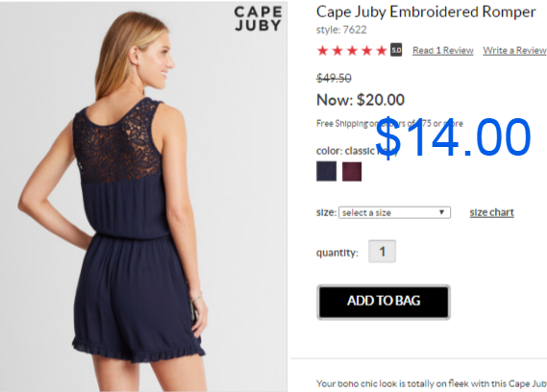Viewport: 547px width, 392px height.
Task: Click the Cape Juby Embroidered Romper title
Action: coord(426,12)
